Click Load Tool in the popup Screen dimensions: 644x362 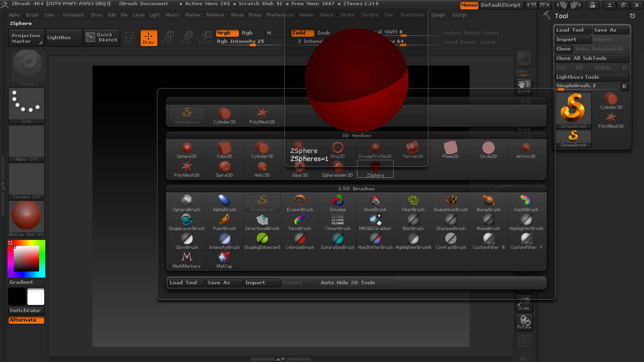(187, 283)
